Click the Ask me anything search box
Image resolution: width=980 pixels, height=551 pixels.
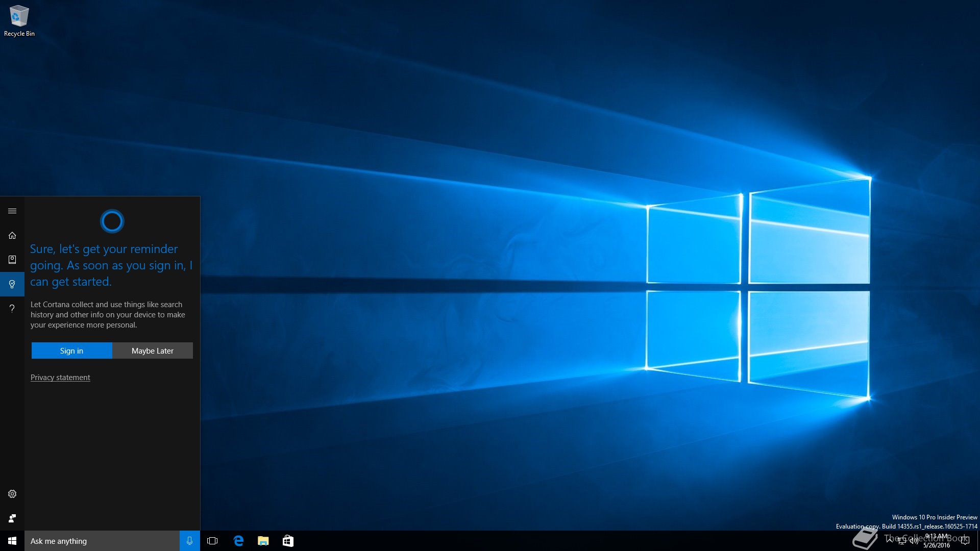102,541
